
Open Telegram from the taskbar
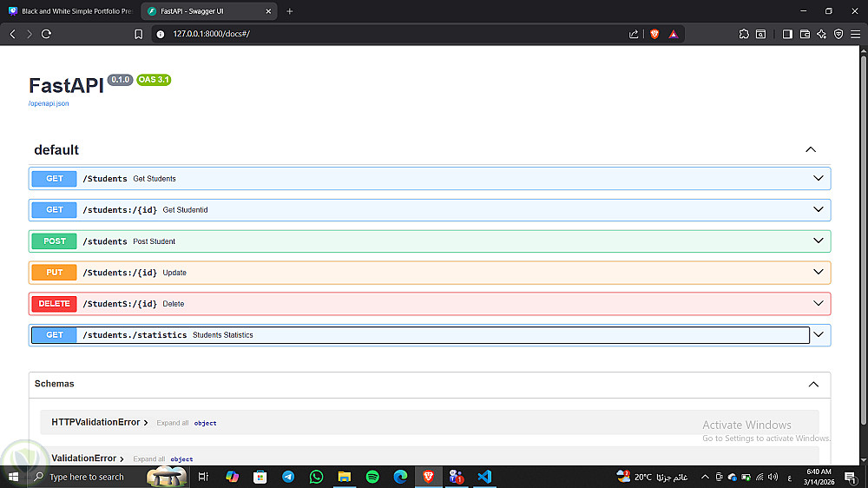coord(288,477)
